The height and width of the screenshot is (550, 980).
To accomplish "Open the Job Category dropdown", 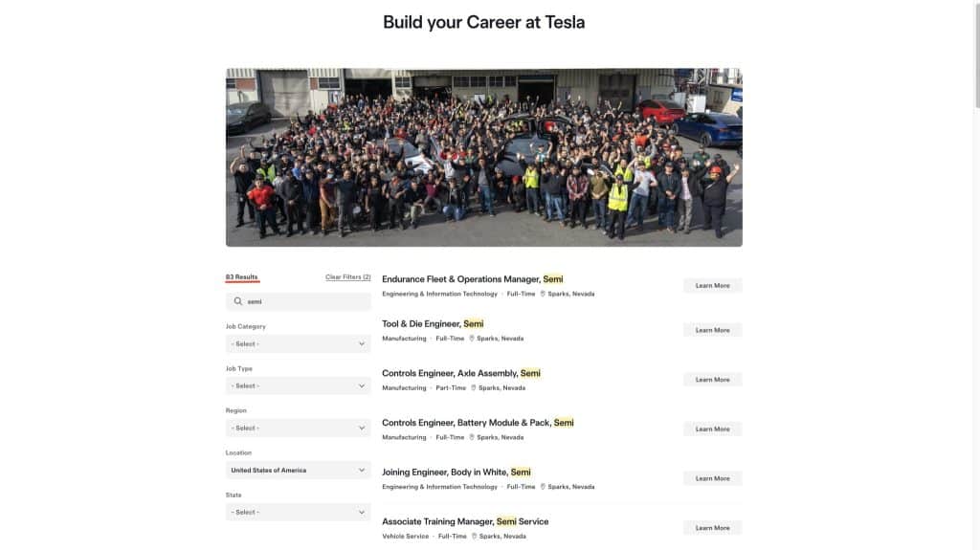I will (x=298, y=343).
